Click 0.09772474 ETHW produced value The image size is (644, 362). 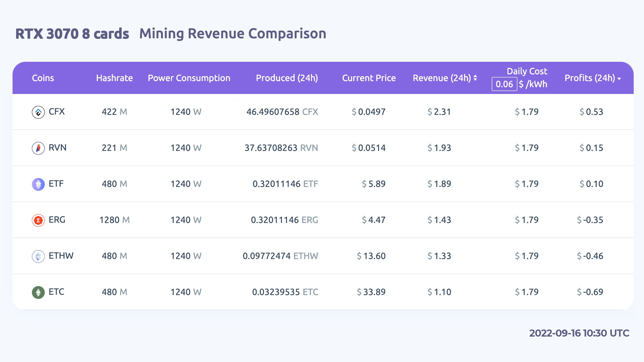point(280,256)
